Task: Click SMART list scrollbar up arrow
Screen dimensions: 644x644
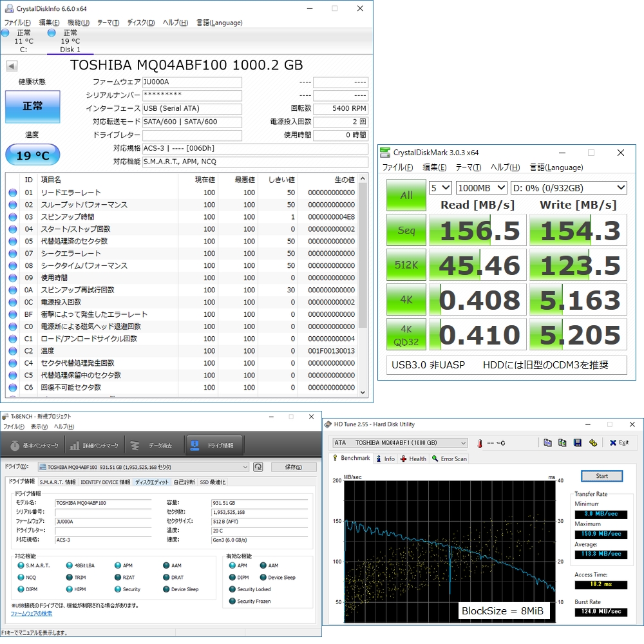Action: pos(363,178)
